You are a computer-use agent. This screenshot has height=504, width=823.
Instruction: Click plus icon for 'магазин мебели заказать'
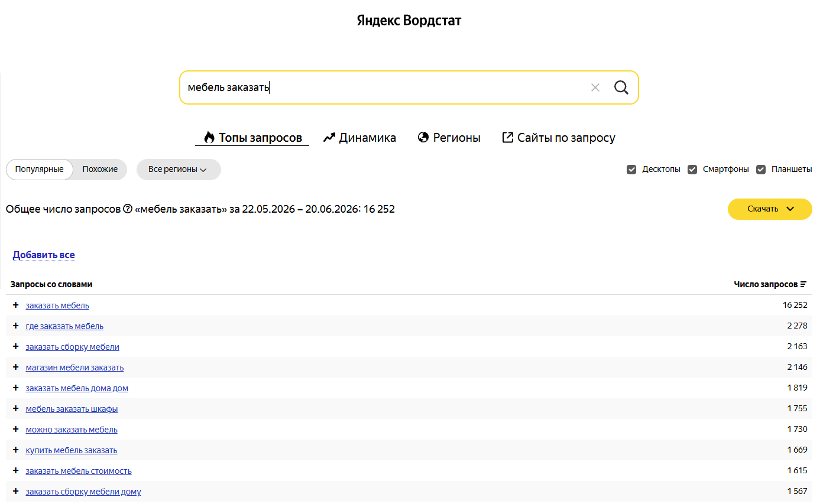tap(16, 367)
